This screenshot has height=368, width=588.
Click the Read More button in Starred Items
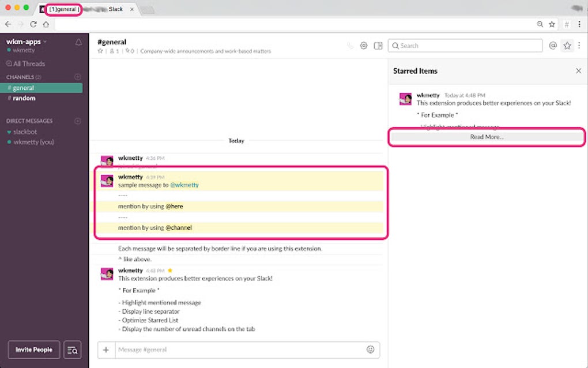[x=487, y=137]
